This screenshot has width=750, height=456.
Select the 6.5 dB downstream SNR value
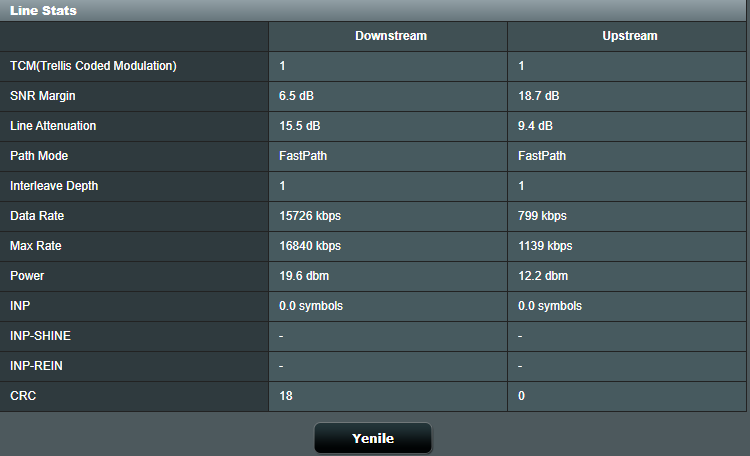(x=297, y=96)
